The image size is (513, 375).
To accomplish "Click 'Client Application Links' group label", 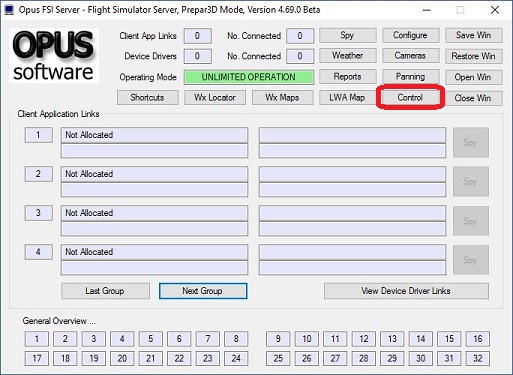I will 58,114.
